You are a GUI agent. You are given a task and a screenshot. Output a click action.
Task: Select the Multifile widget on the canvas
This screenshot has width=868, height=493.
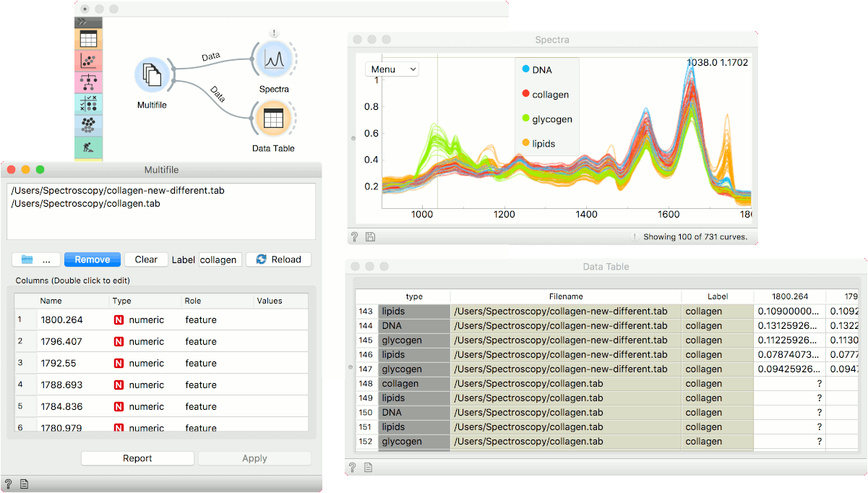coord(152,74)
